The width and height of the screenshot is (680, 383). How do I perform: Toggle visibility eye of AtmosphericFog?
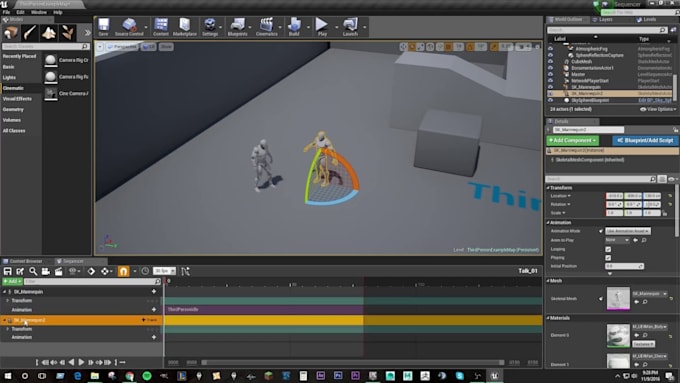(x=550, y=49)
